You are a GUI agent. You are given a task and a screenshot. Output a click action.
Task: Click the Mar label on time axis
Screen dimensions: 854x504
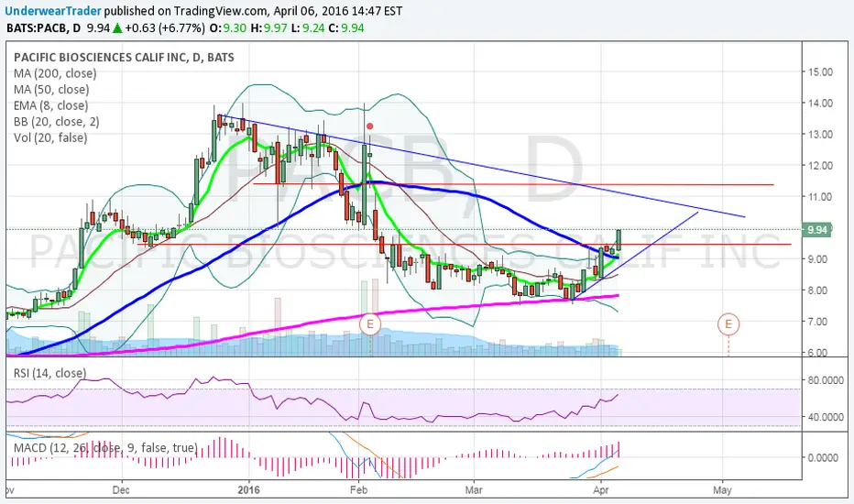click(x=474, y=490)
